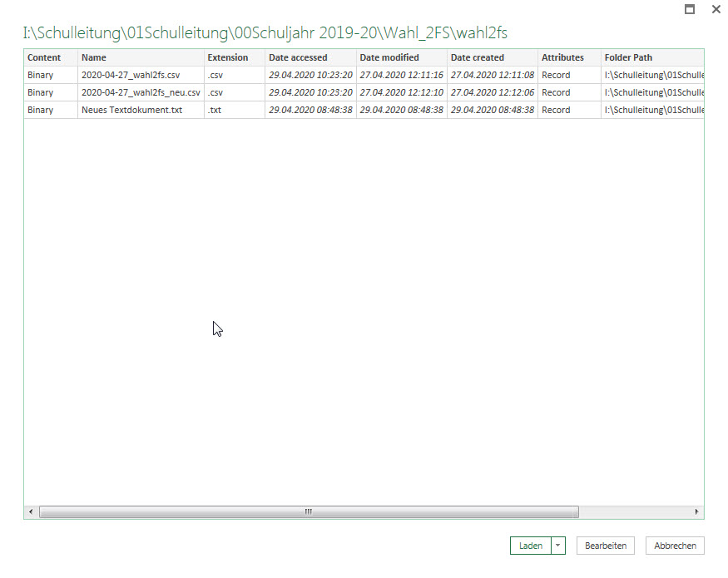Click the Neues Textdokument.txt entry
The height and width of the screenshot is (578, 728).
click(x=131, y=110)
